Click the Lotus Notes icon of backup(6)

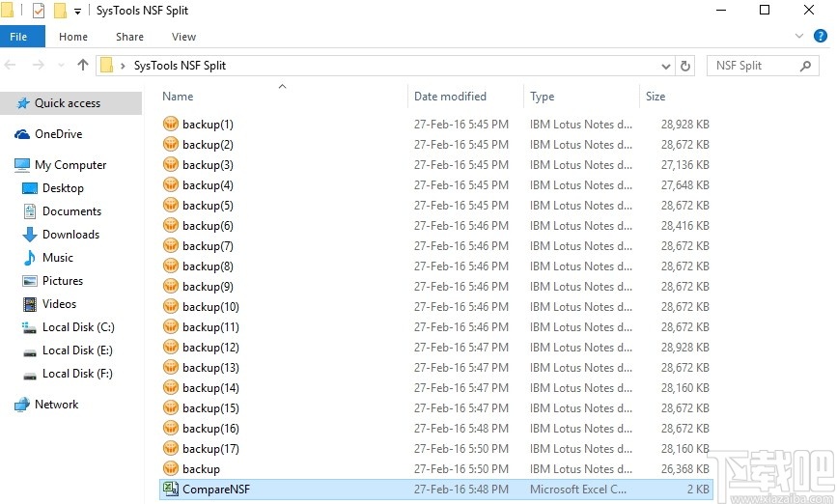click(170, 225)
